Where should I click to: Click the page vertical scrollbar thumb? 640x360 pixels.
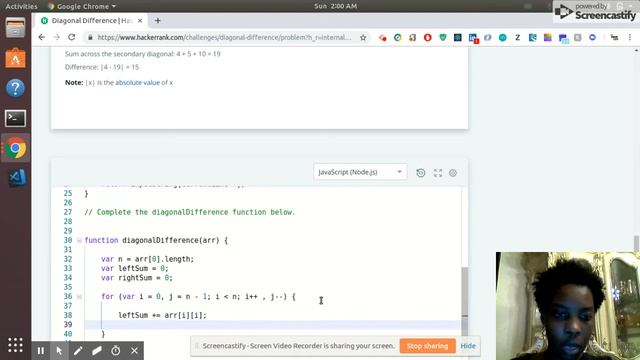(636, 243)
